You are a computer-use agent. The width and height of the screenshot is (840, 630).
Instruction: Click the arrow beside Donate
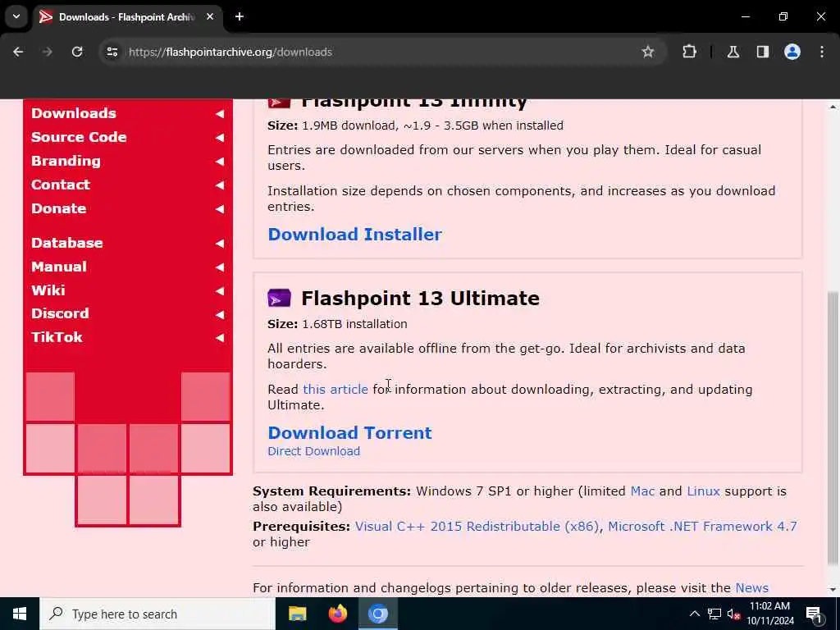[x=220, y=209]
